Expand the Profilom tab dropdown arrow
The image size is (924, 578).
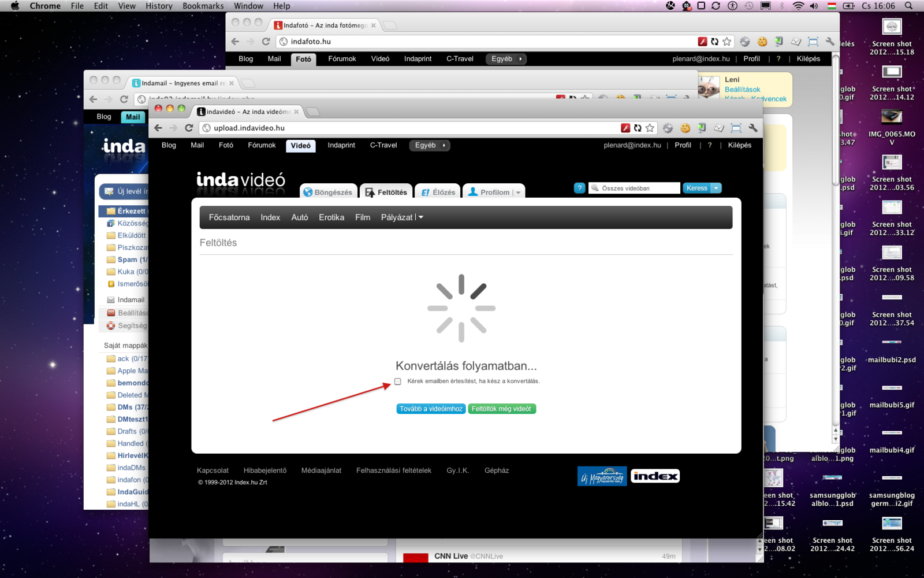[x=519, y=193]
